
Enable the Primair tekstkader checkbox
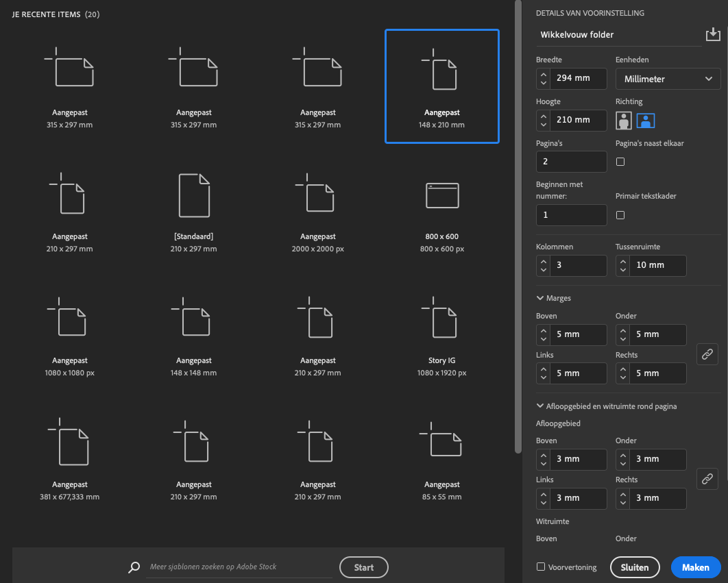point(620,215)
